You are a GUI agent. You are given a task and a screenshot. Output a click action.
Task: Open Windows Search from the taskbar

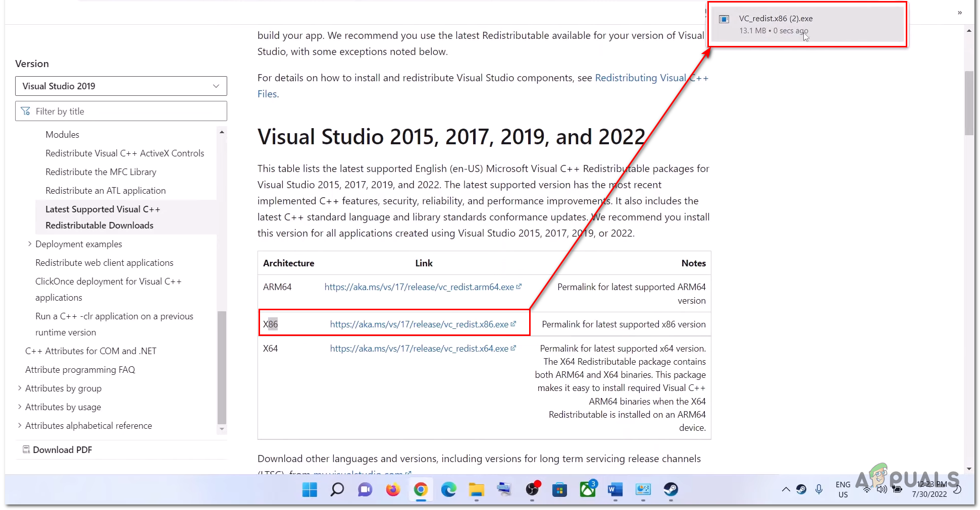337,489
